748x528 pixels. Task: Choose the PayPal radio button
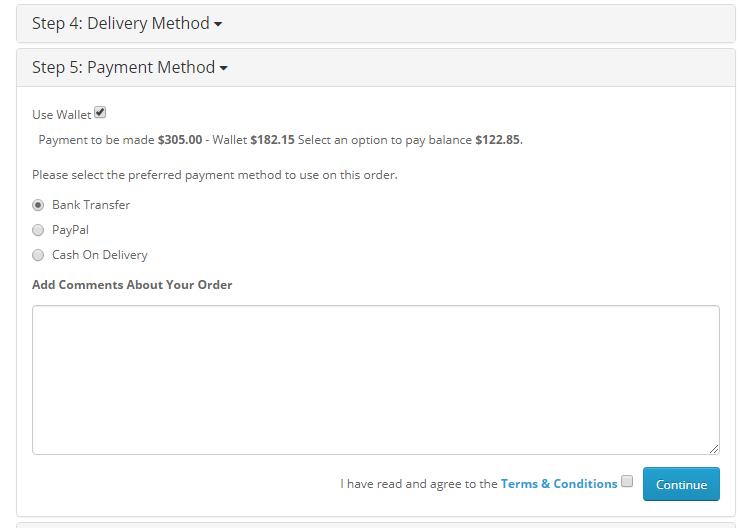[38, 230]
